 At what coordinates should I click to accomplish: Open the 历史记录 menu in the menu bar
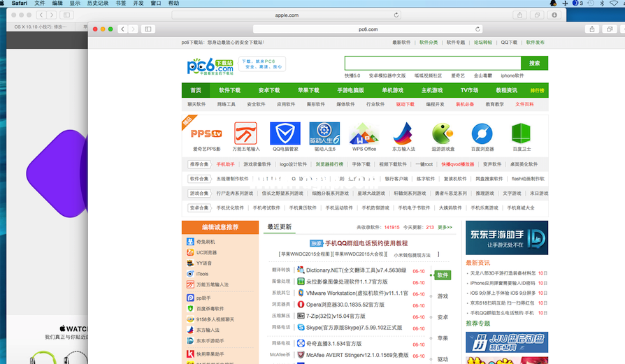(98, 3)
